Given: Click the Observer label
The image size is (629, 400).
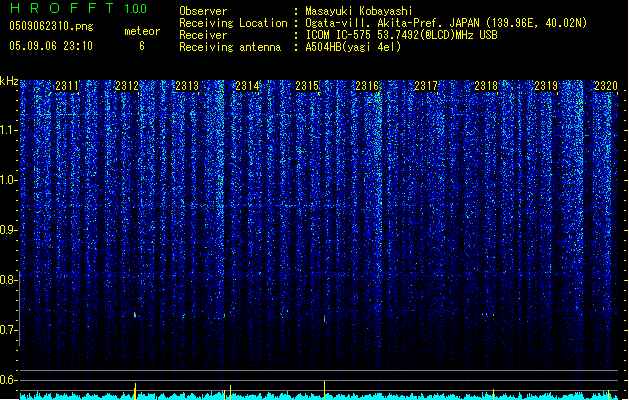Looking at the screenshot, I should 203,11.
